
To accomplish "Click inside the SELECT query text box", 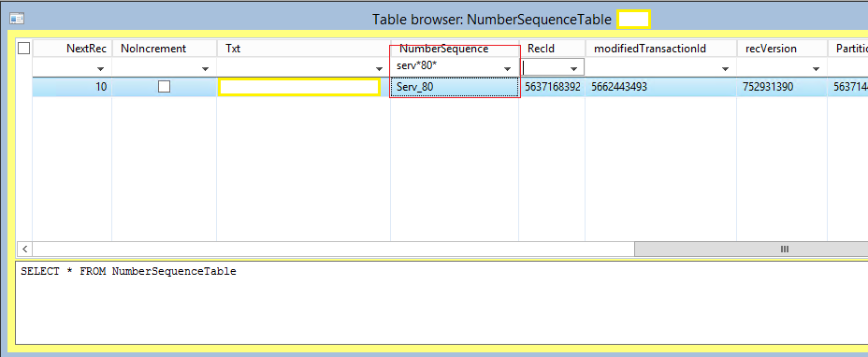I will coord(441,303).
